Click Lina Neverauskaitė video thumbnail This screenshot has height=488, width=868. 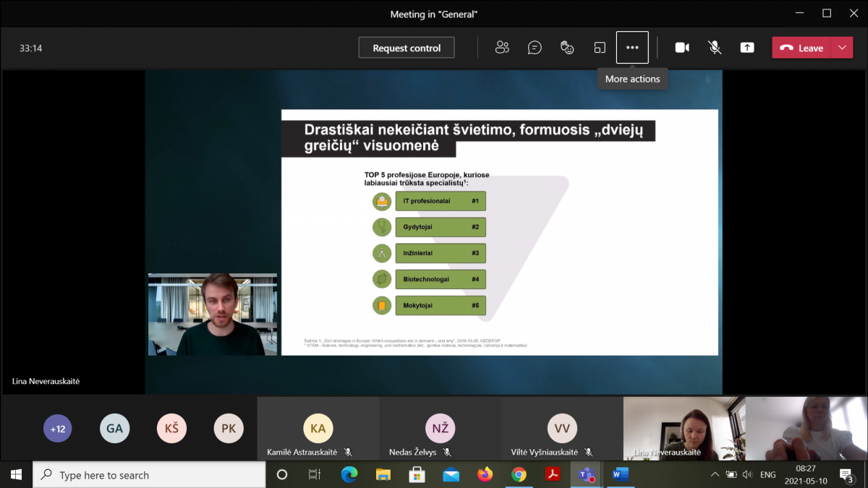tap(684, 428)
